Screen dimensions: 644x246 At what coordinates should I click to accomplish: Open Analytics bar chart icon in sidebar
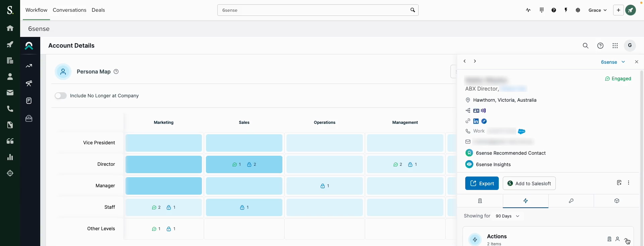[x=10, y=157]
